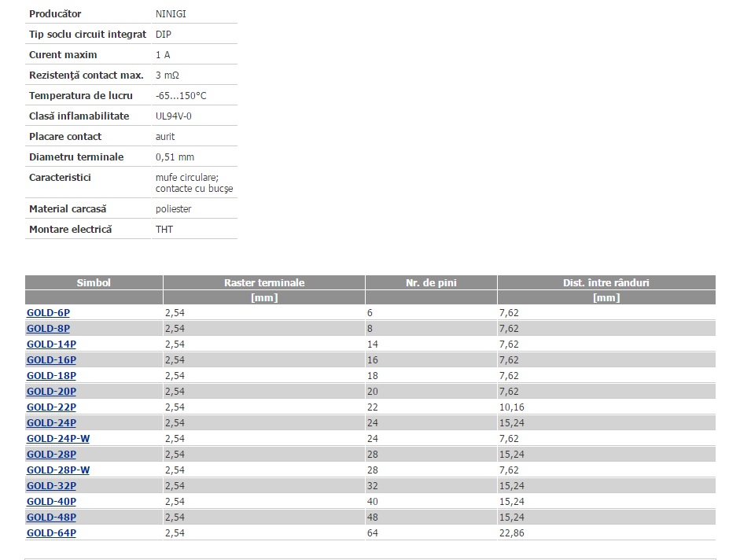Click the Raster terminale column header

(x=263, y=282)
